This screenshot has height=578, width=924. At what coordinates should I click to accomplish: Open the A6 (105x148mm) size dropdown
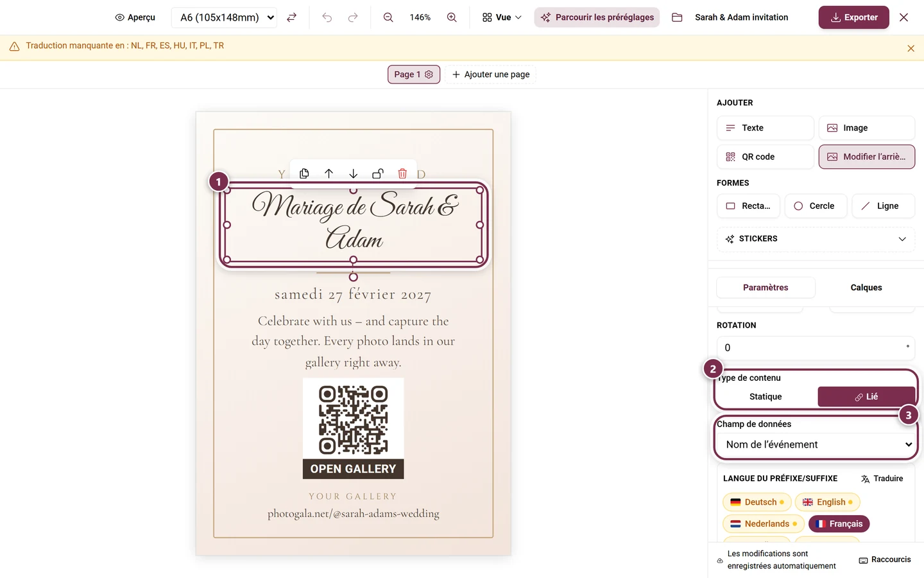pyautogui.click(x=224, y=17)
